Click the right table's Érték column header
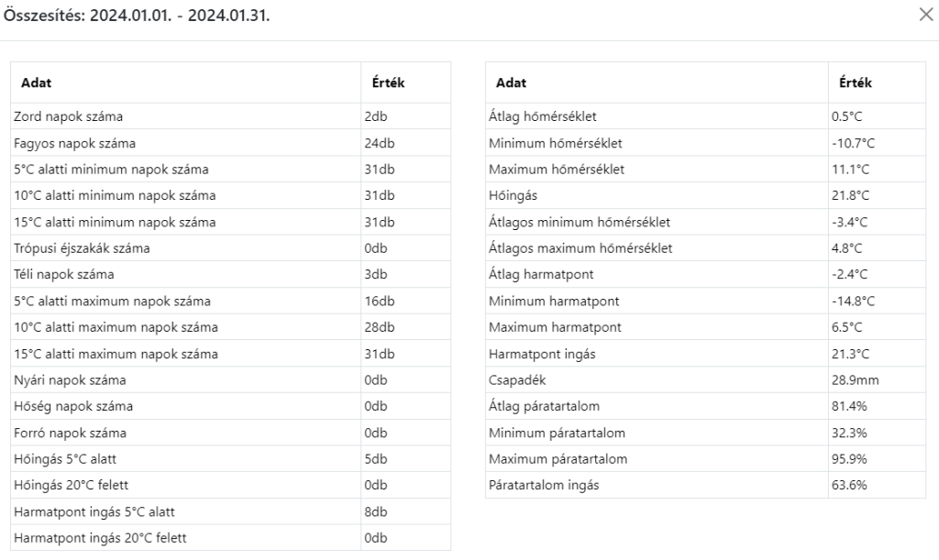 pos(856,82)
